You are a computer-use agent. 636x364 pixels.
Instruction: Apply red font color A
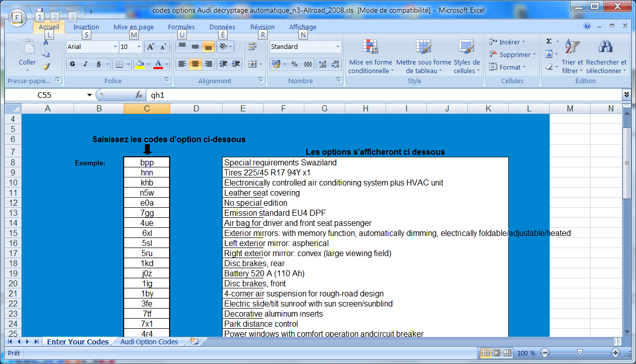tap(158, 64)
